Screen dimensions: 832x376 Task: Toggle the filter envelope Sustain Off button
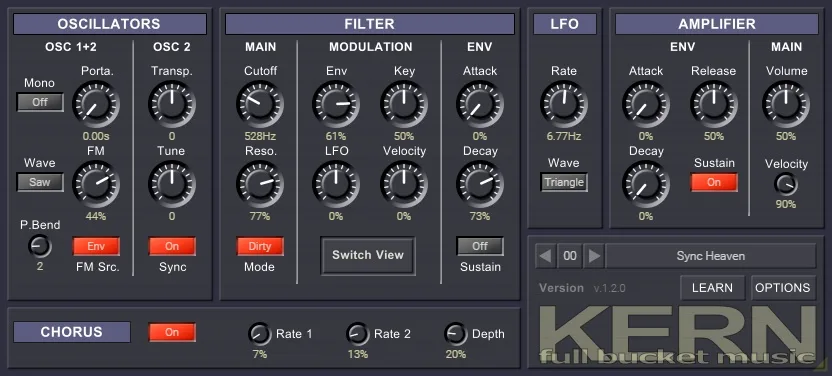pyautogui.click(x=480, y=246)
